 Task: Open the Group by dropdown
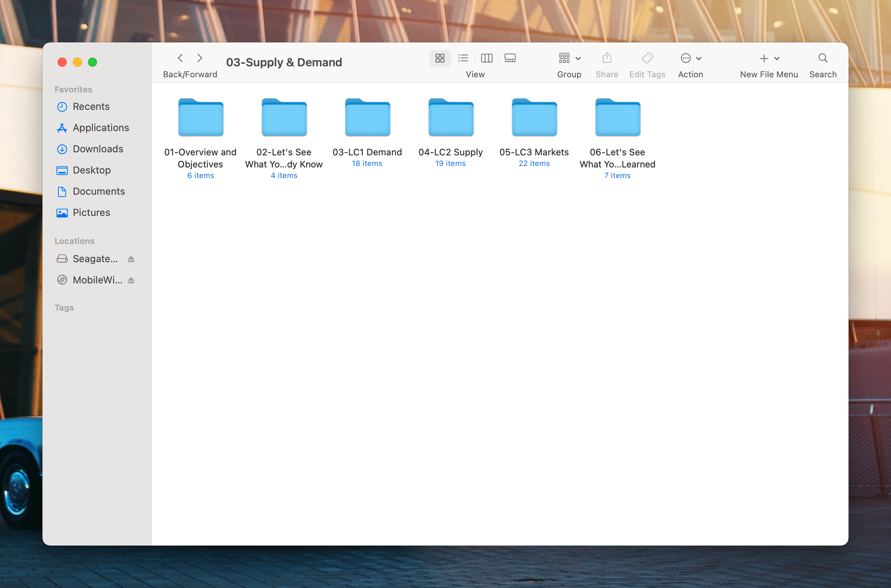569,58
